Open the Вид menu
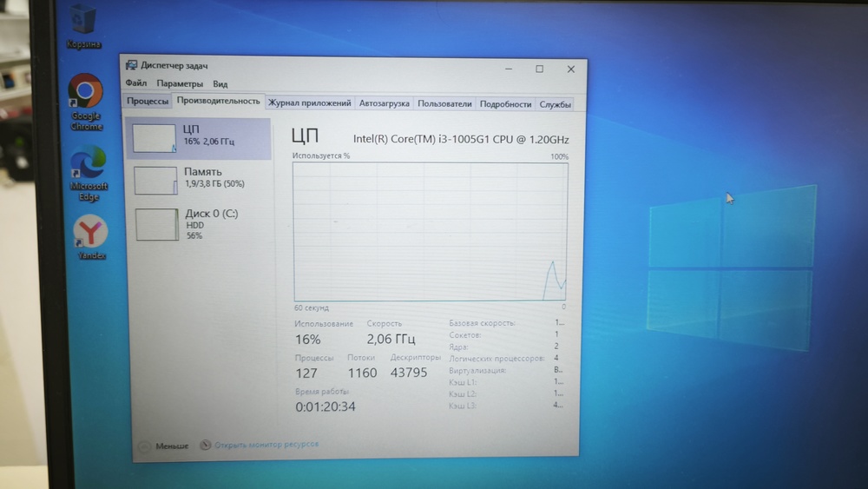This screenshot has width=868, height=489. pos(220,84)
